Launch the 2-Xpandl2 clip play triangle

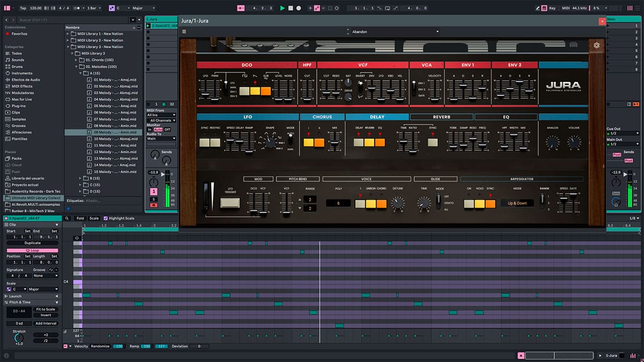(x=149, y=25)
